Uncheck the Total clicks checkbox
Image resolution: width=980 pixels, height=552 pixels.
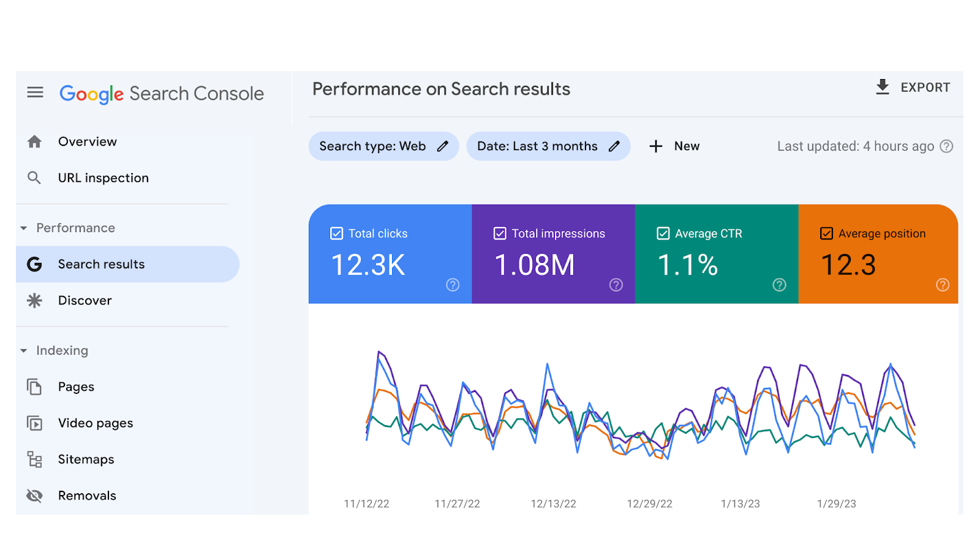click(x=337, y=233)
